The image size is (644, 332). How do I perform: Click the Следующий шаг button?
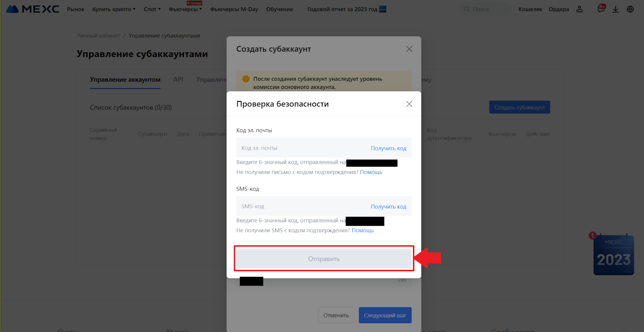tap(385, 315)
